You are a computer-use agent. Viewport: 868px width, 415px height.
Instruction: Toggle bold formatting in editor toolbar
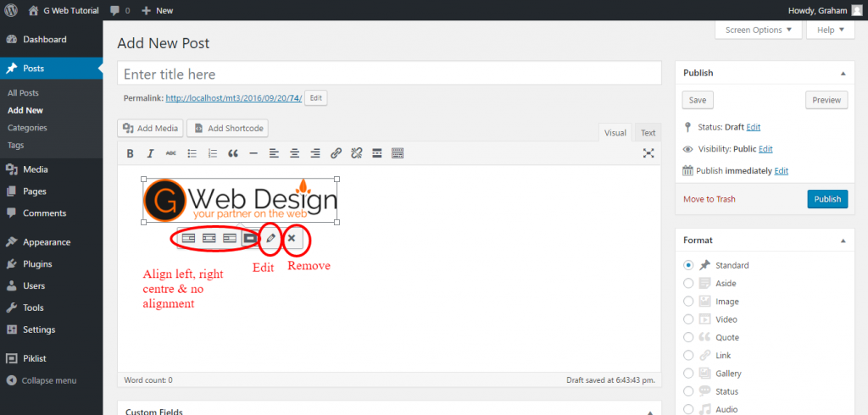[130, 153]
